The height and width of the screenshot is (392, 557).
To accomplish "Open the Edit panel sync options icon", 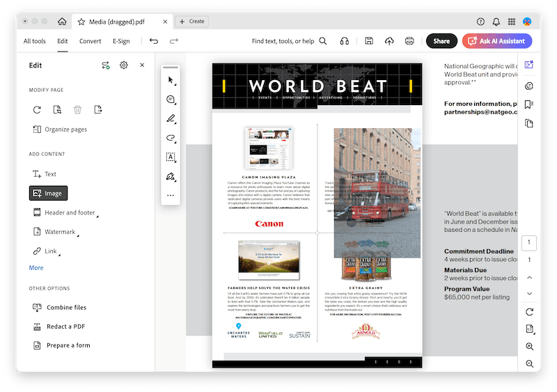I will point(106,65).
